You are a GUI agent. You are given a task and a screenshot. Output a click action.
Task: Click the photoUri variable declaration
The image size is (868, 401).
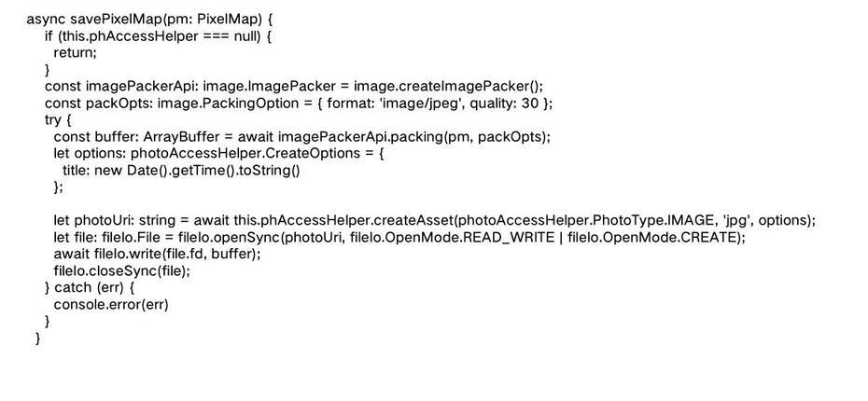tap(435, 221)
